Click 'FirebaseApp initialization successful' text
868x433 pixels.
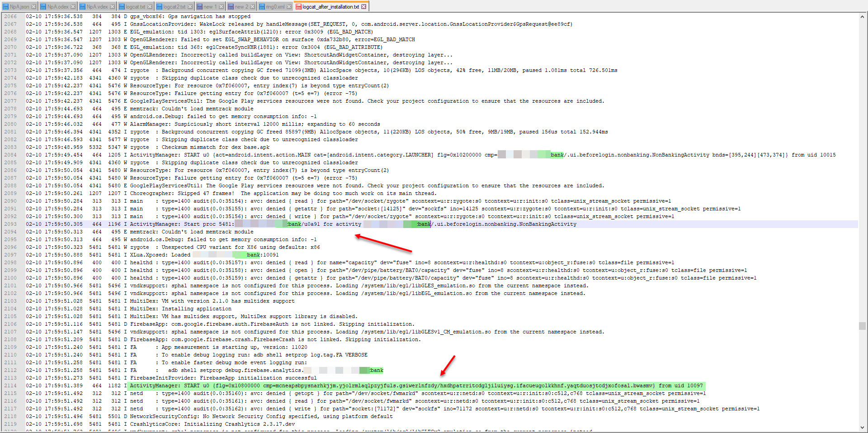pos(258,378)
